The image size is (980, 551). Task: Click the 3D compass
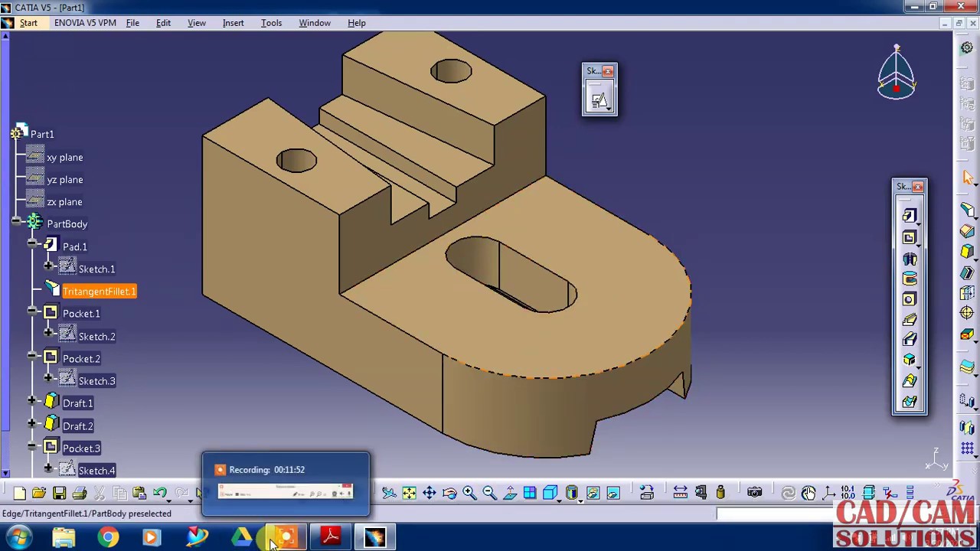click(x=897, y=73)
